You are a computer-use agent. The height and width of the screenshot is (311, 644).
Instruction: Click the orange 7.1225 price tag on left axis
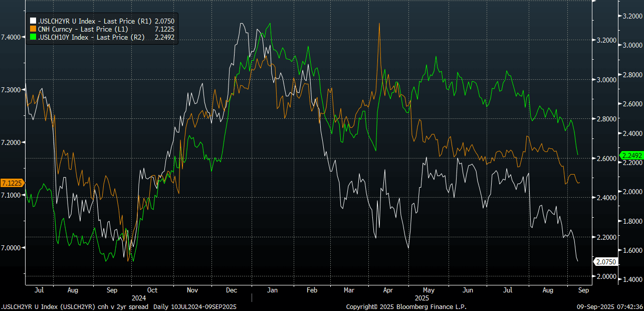12,183
